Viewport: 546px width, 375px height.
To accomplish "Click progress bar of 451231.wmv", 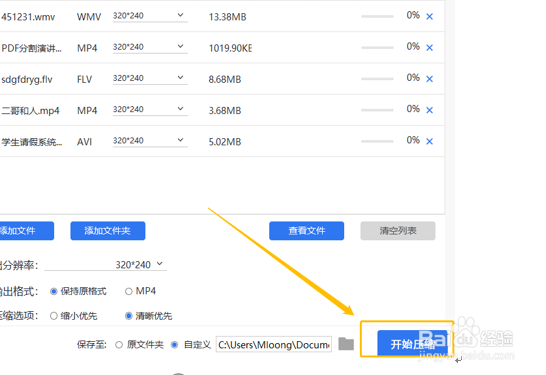I will [x=377, y=16].
